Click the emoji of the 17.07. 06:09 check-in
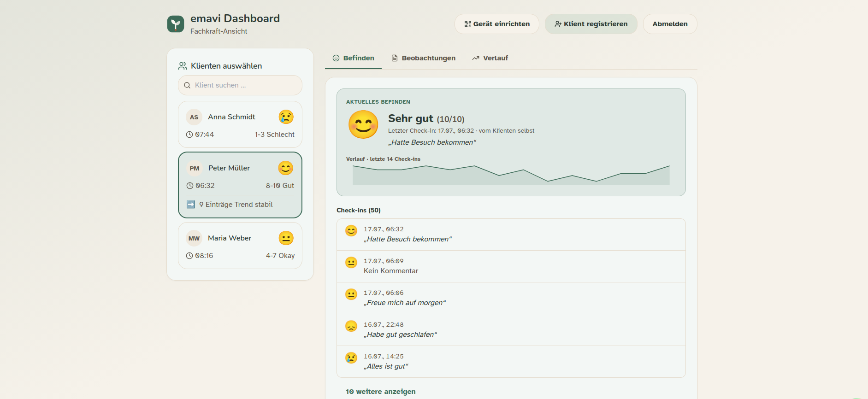The height and width of the screenshot is (399, 868). [351, 263]
